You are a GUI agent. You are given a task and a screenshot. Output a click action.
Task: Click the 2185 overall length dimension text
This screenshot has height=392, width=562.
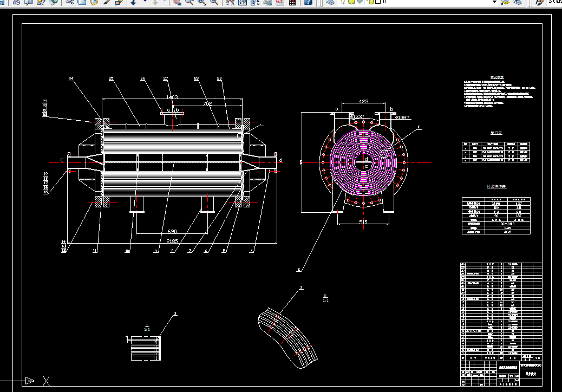[172, 241]
